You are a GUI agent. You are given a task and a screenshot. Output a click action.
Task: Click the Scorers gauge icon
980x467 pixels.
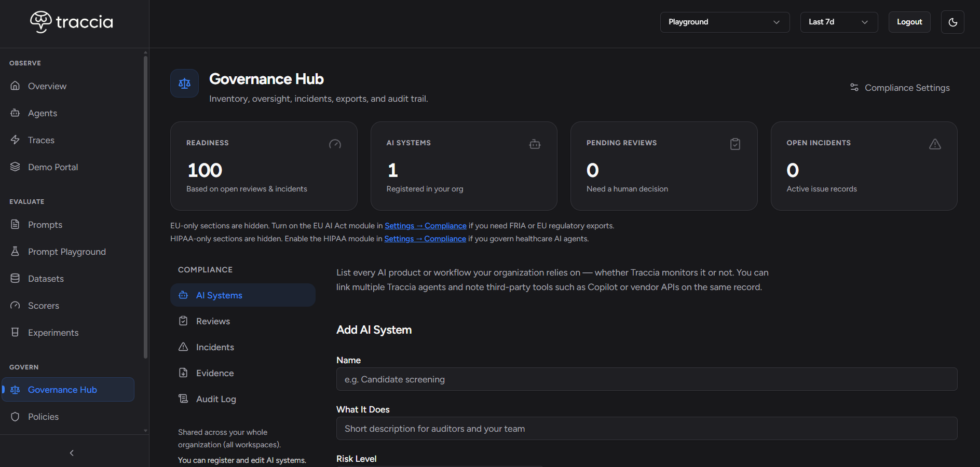tap(15, 305)
